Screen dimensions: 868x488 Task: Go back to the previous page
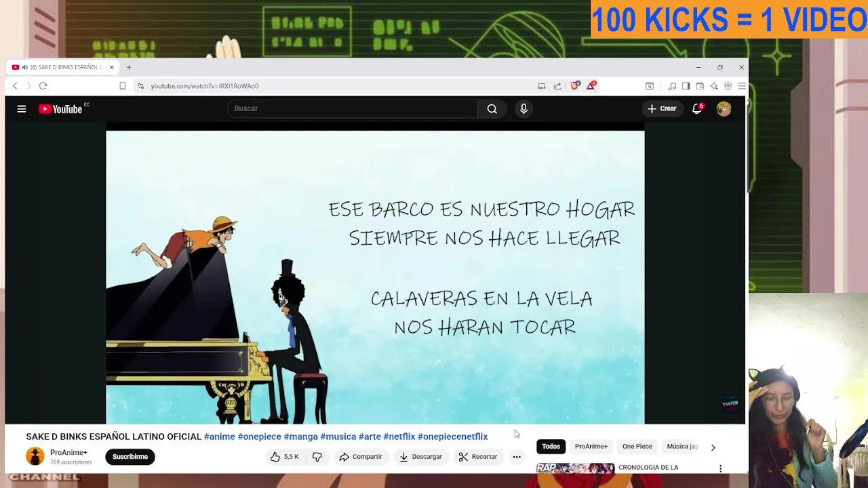(x=15, y=86)
